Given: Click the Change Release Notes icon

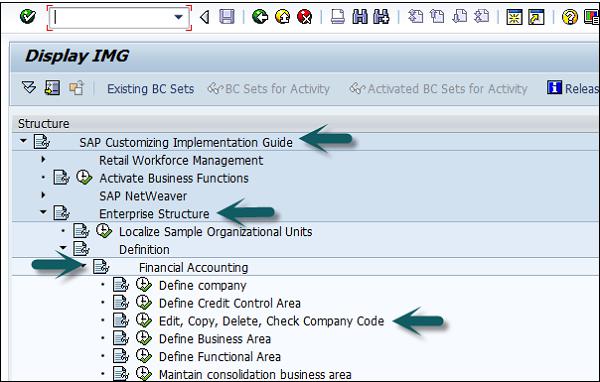Looking at the screenshot, I should [x=77, y=88].
